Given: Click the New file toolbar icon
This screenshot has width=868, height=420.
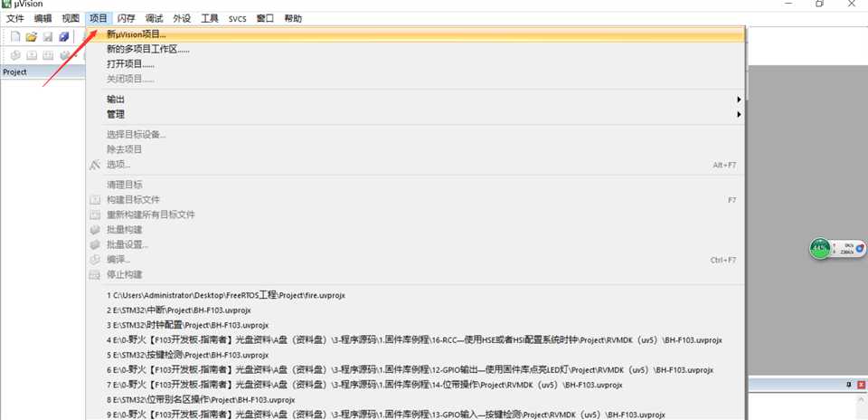Looking at the screenshot, I should click(15, 36).
